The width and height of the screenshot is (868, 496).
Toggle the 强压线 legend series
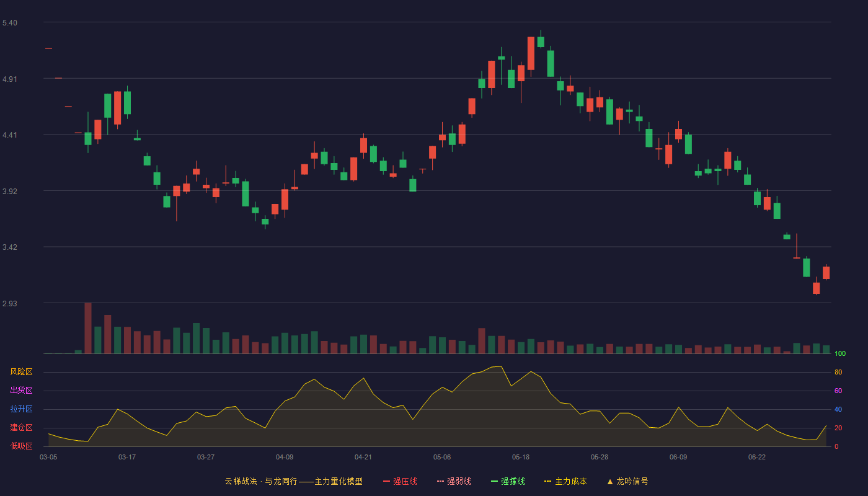(400, 481)
